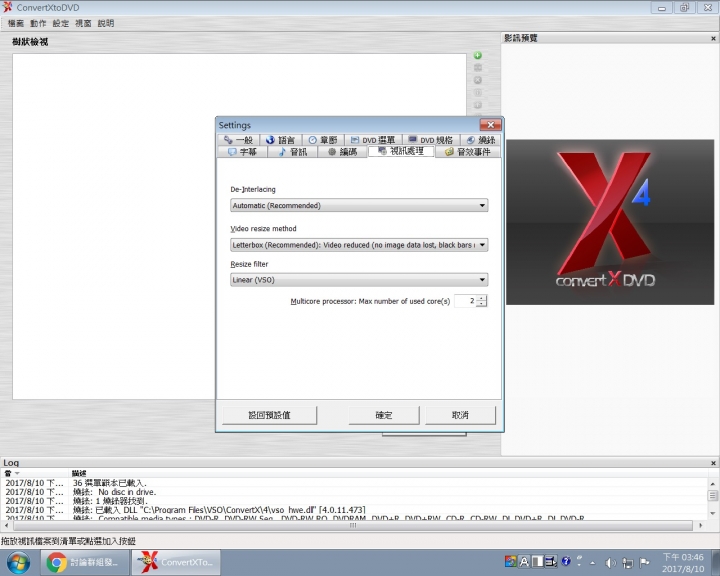This screenshot has width=720, height=576.
Task: Expand the Resize filter dropdown
Action: 359,280
